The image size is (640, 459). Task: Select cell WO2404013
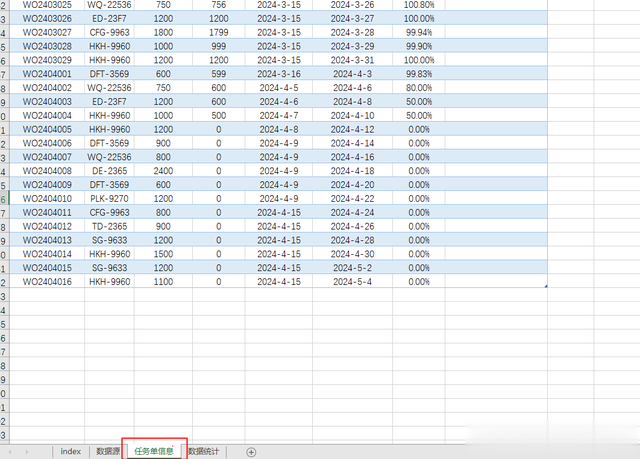click(x=47, y=240)
